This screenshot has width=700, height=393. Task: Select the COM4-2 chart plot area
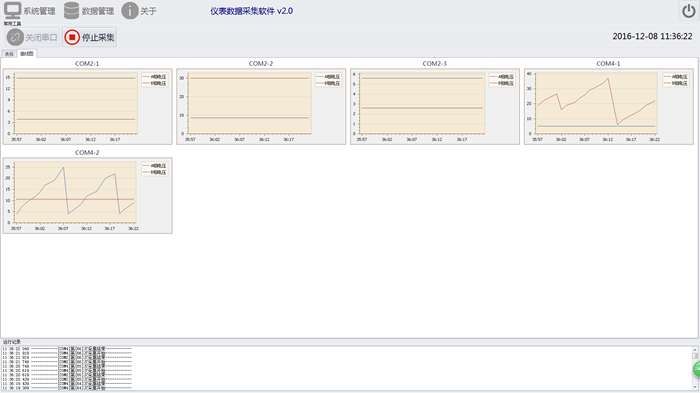tap(75, 192)
